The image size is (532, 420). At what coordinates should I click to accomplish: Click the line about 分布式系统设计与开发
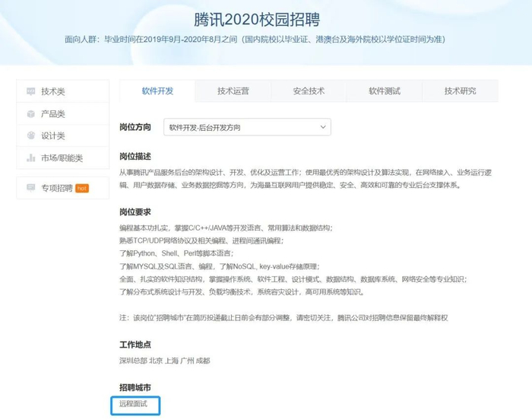pos(242,292)
